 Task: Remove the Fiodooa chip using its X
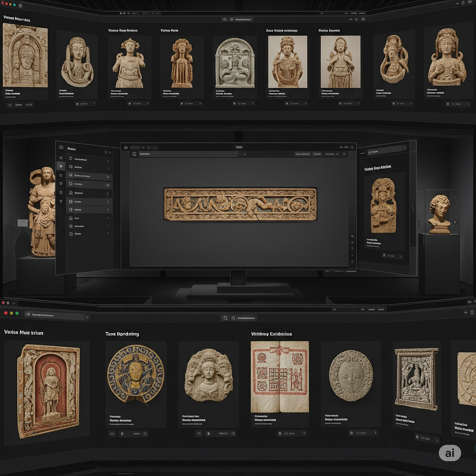[x=337, y=154]
